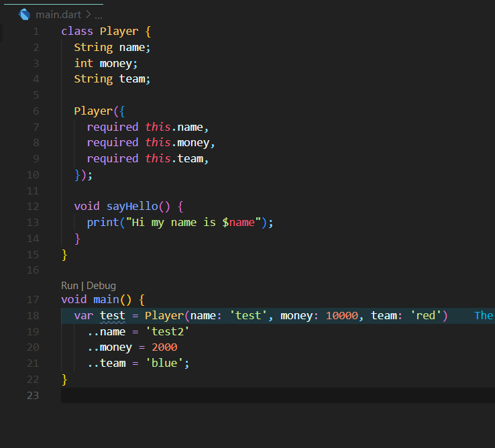Image resolution: width=495 pixels, height=448 pixels.
Task: Click the number 10000 on line 18
Action: click(342, 315)
